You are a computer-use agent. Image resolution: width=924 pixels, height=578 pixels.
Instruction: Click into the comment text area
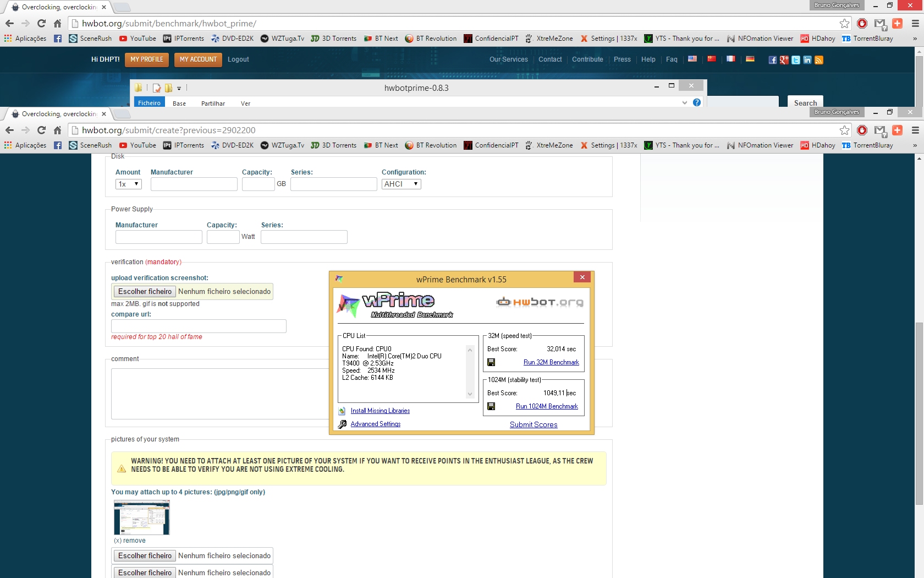click(x=220, y=394)
